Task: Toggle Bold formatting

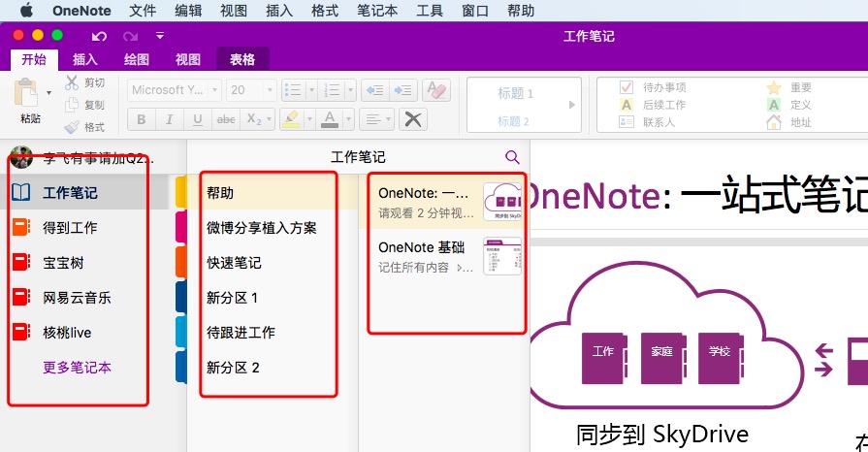Action: 142,119
